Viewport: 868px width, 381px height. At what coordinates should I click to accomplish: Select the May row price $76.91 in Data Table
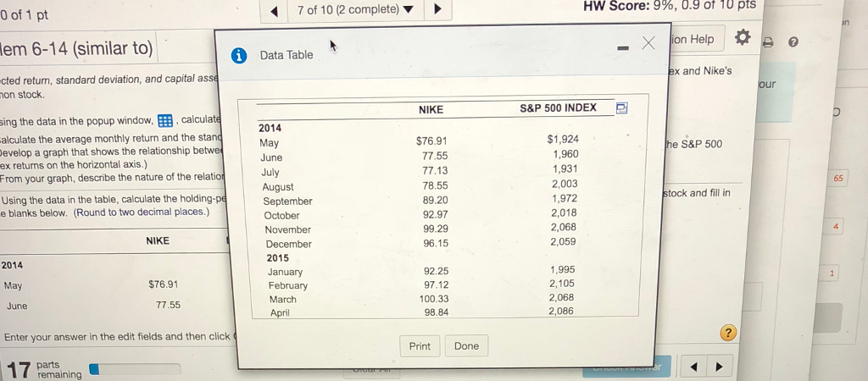[431, 141]
